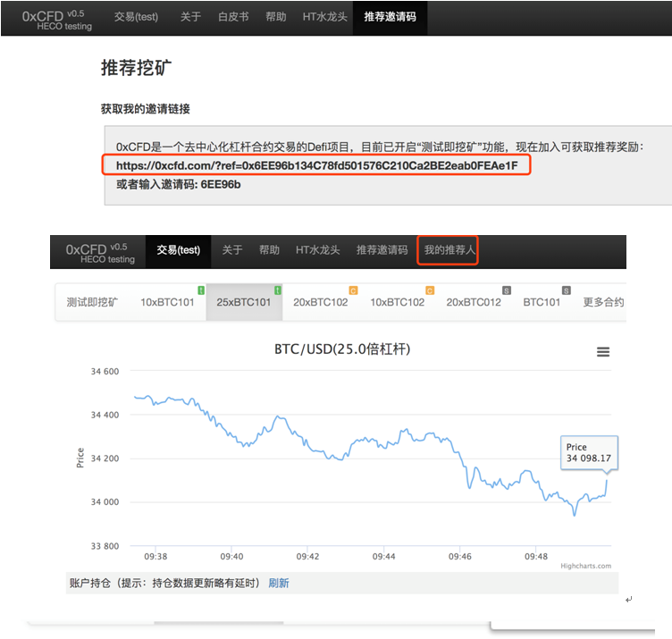This screenshot has height=639, width=672.
Task: Switch to the 10xBTC102 contract tab
Action: coord(397,302)
